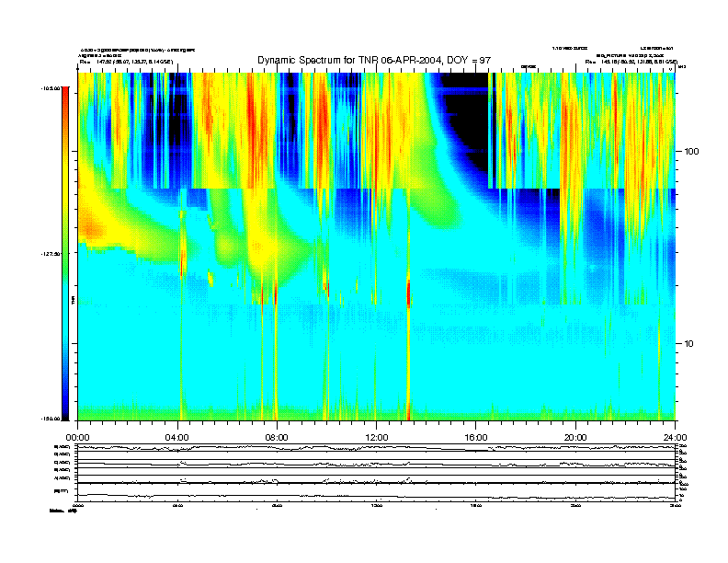
Task: Click the 16:00 time axis label
Action: (476, 438)
